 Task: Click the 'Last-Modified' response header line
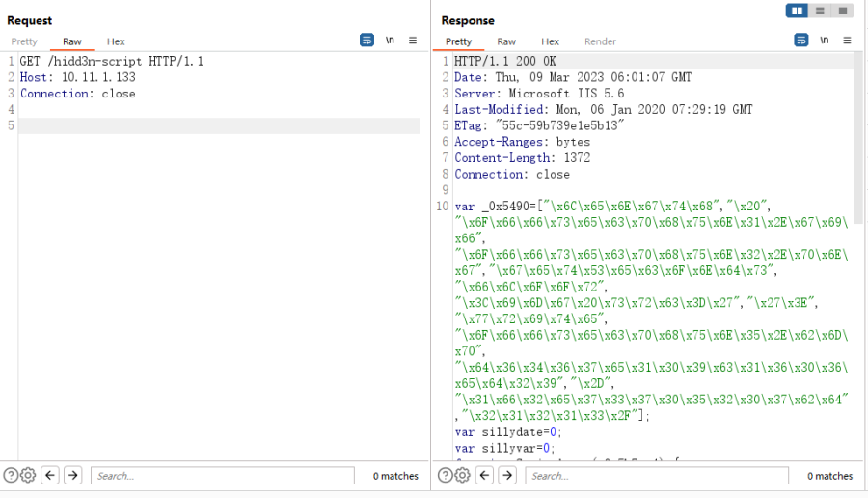604,109
